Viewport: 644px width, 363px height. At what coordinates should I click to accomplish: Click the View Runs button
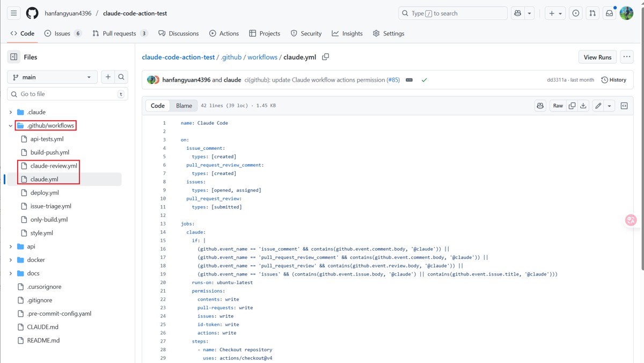[x=597, y=57]
